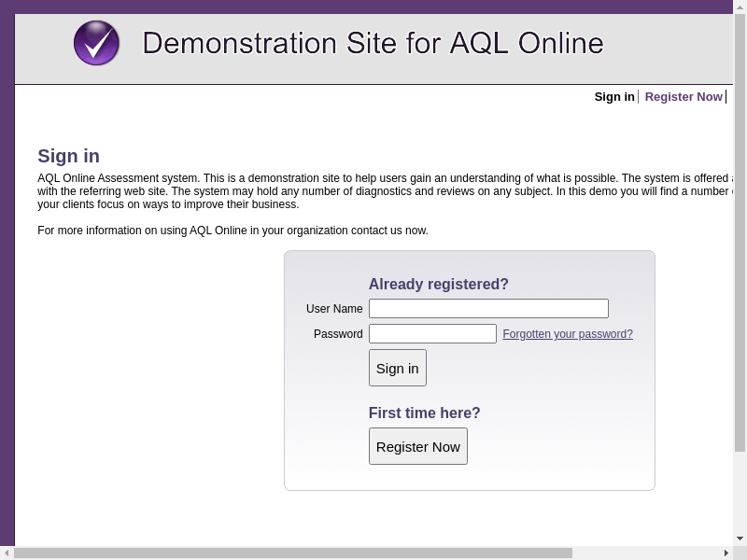Click the horizontal scrollbar left arrow
The width and height of the screenshot is (747, 560).
tap(7, 553)
